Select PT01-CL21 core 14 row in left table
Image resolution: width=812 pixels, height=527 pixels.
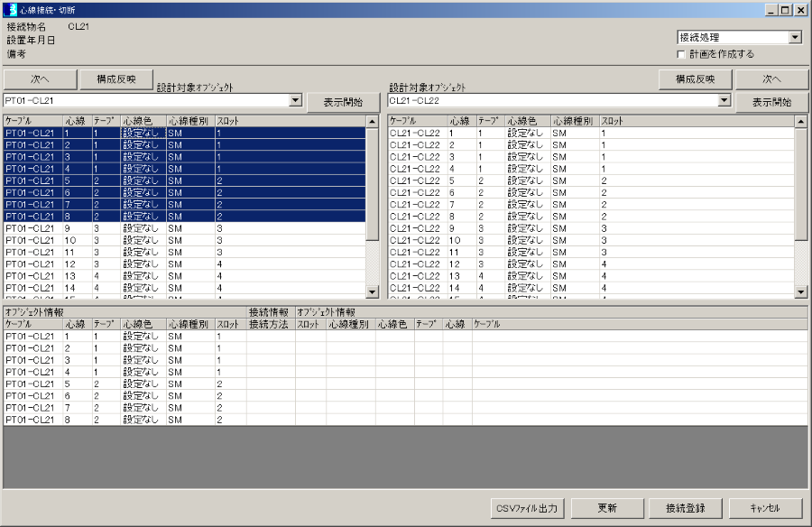click(184, 288)
